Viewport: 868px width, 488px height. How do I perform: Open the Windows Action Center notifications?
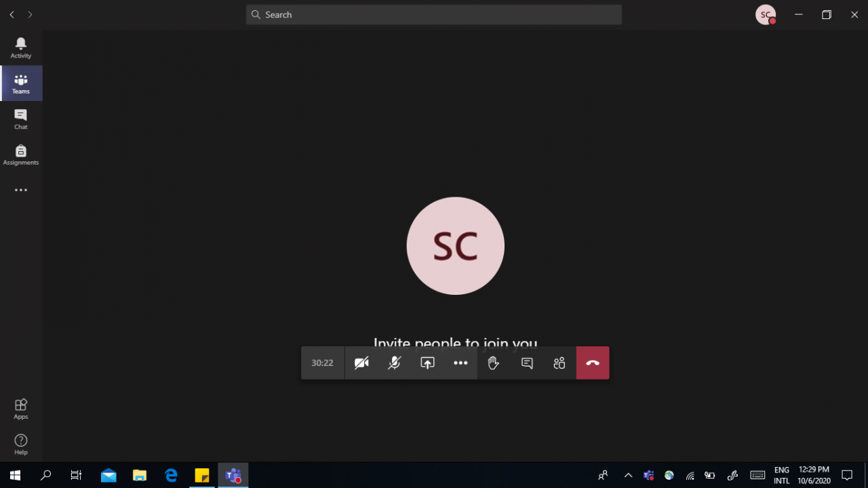click(x=847, y=475)
